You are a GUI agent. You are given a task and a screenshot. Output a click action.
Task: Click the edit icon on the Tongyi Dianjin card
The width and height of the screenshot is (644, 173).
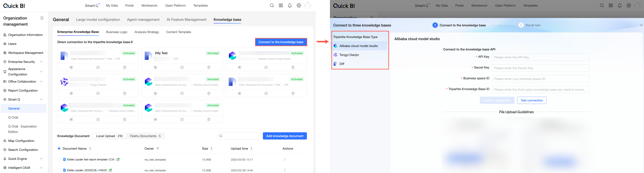98,94
